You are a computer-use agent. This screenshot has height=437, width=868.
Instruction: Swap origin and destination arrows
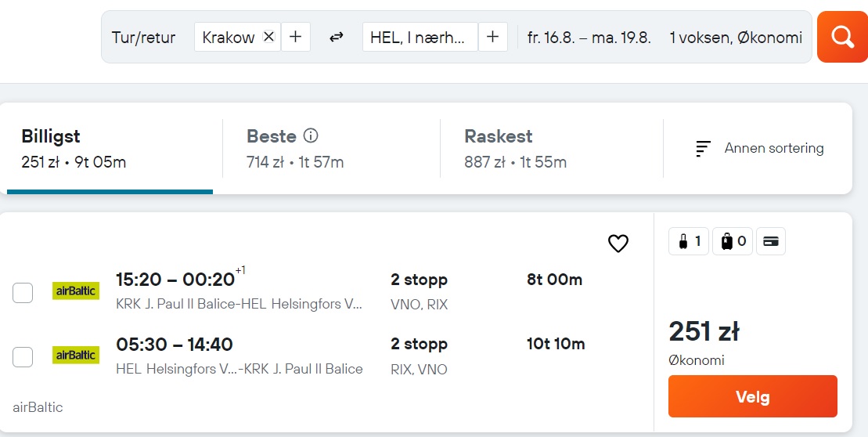[336, 37]
